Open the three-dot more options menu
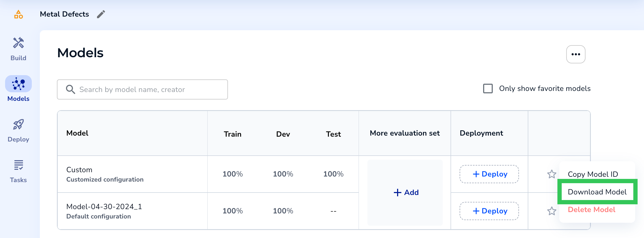The image size is (644, 238). 576,54
